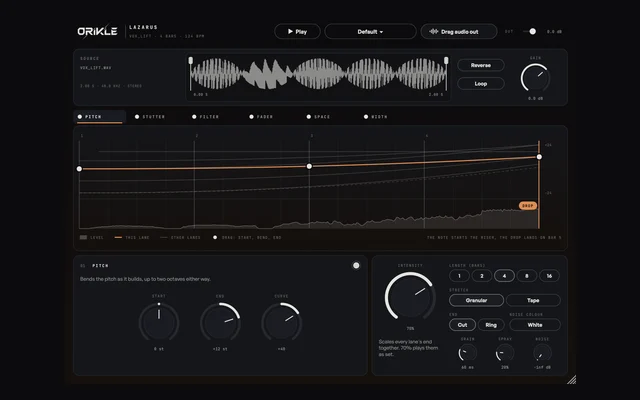The image size is (640, 400).
Task: Click the Noise knob
Action: pos(542,353)
